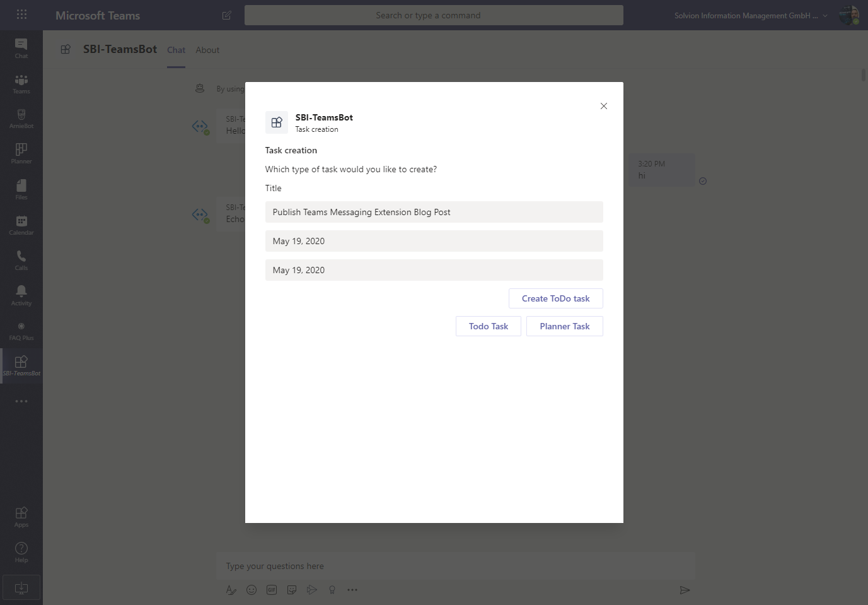Open the user profile avatar

[849, 15]
